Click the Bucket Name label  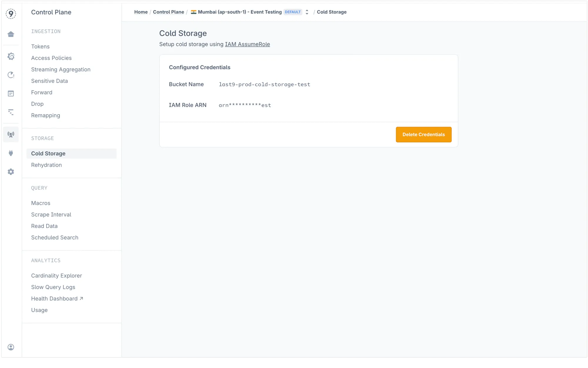pos(186,84)
